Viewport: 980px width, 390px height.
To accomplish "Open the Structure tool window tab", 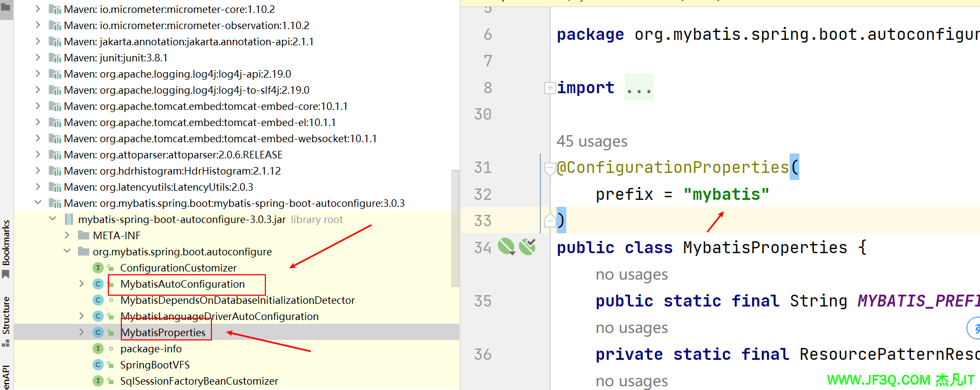I will [x=6, y=315].
